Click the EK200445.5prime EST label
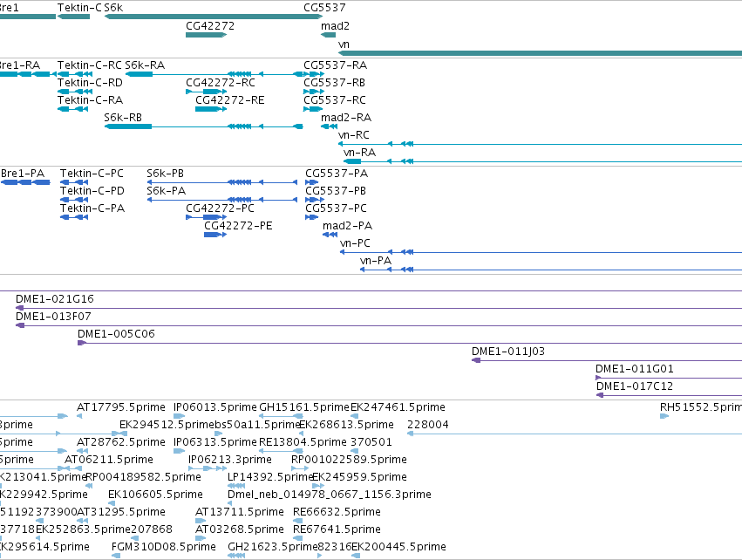The height and width of the screenshot is (560, 742). [x=398, y=547]
